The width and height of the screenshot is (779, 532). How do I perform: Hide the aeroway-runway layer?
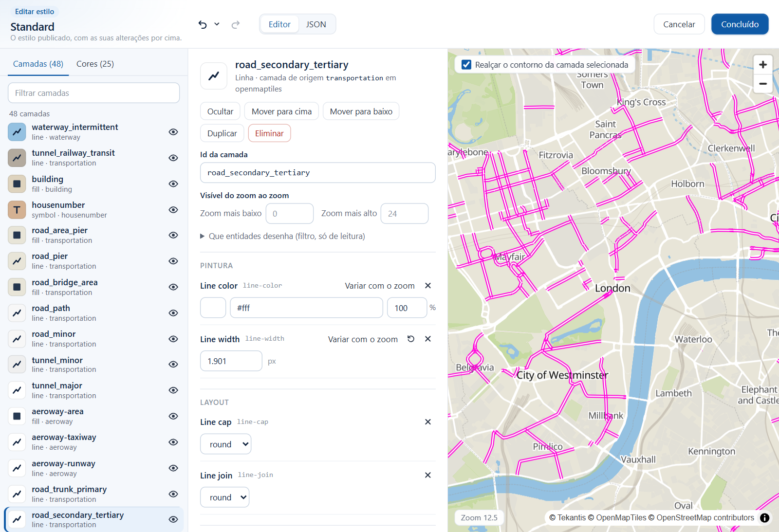pos(173,468)
